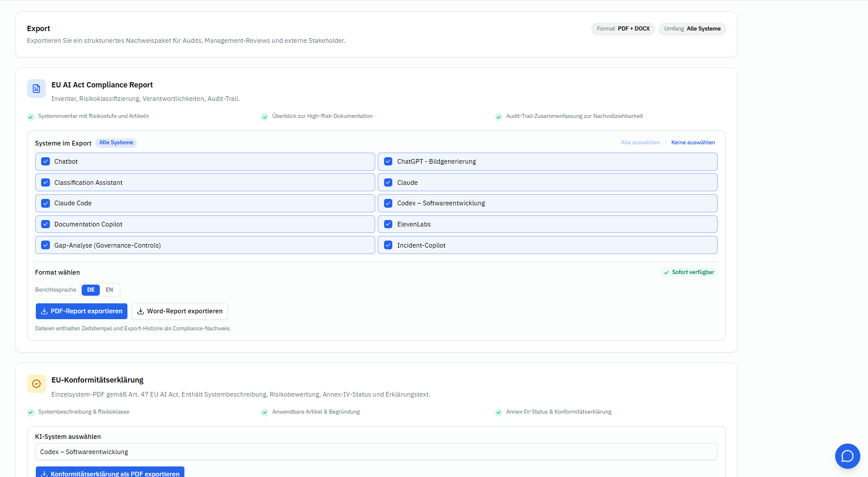The height and width of the screenshot is (477, 868).
Task: Click the Format PDF + DOCX pill
Action: coord(623,29)
